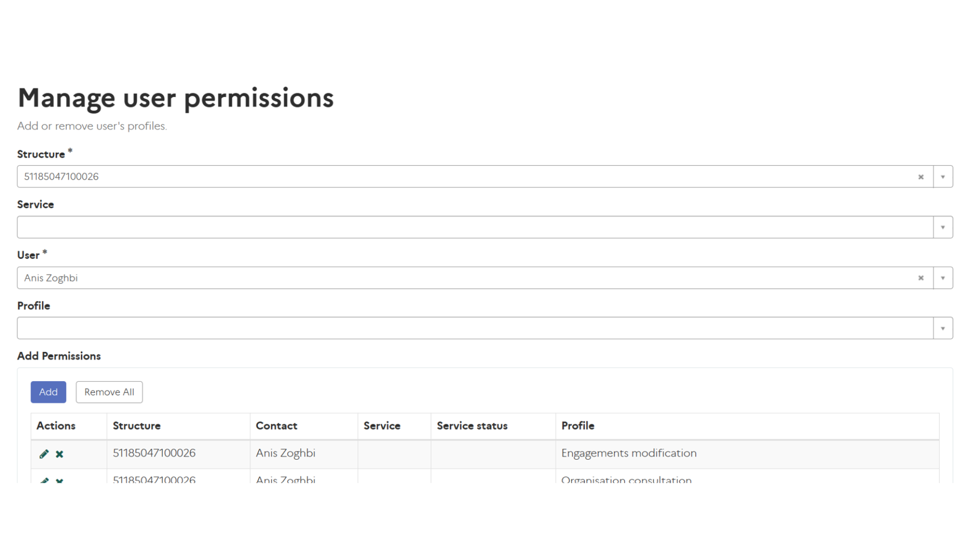Click the delete X icon for Engagements modification

coord(60,454)
